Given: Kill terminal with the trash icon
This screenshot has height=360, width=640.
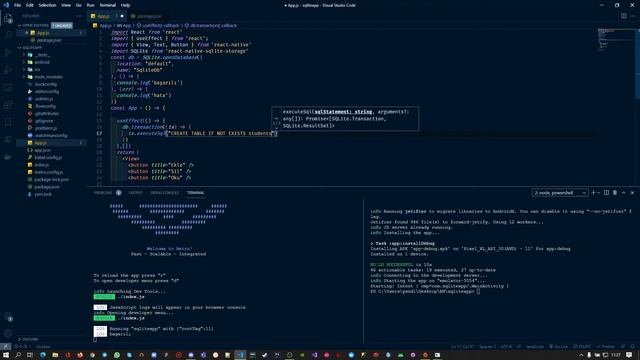Looking at the screenshot, I should coord(615,193).
